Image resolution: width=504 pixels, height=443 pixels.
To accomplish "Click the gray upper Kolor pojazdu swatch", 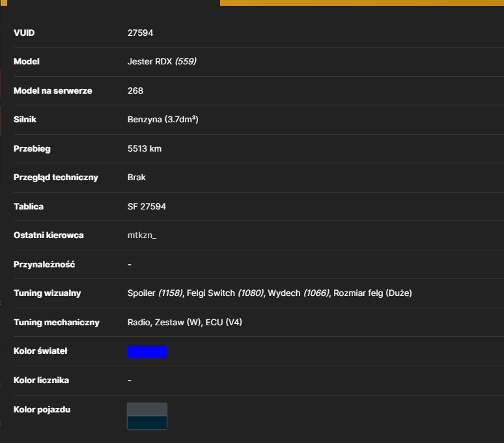I will (x=147, y=410).
